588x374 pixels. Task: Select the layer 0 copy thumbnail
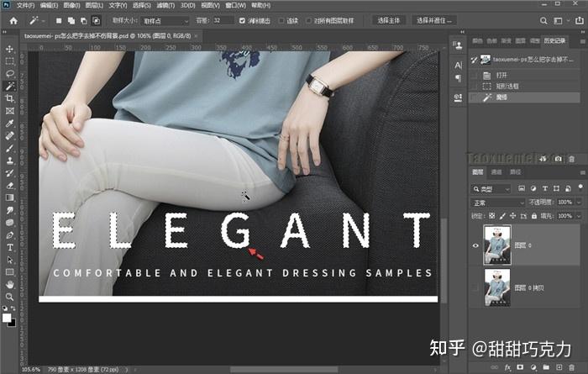coord(497,287)
